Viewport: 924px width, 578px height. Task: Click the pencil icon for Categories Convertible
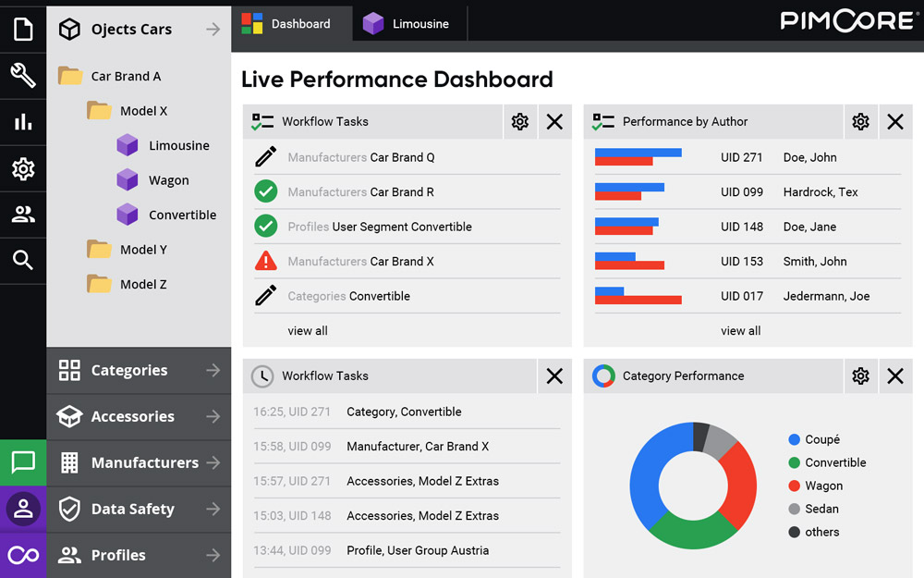[x=266, y=296]
